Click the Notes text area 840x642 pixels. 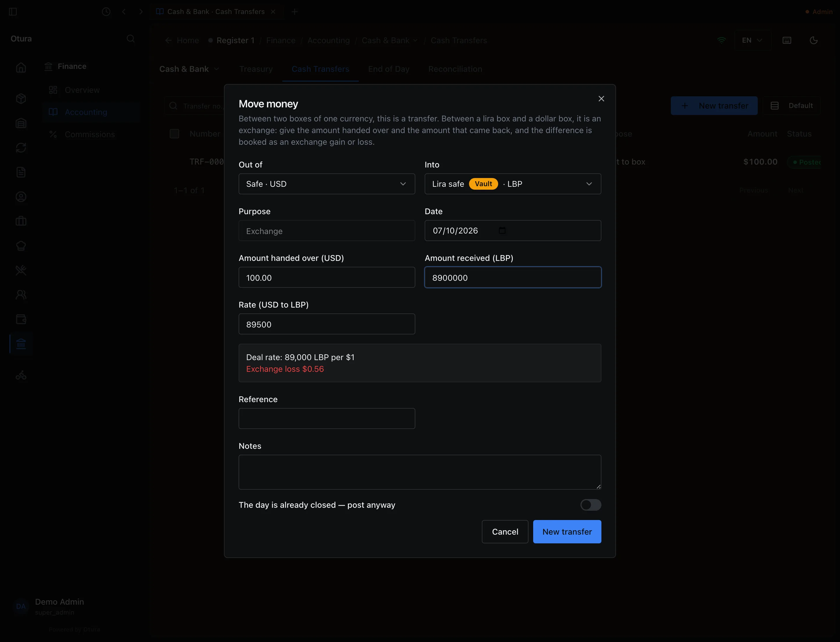coord(420,472)
